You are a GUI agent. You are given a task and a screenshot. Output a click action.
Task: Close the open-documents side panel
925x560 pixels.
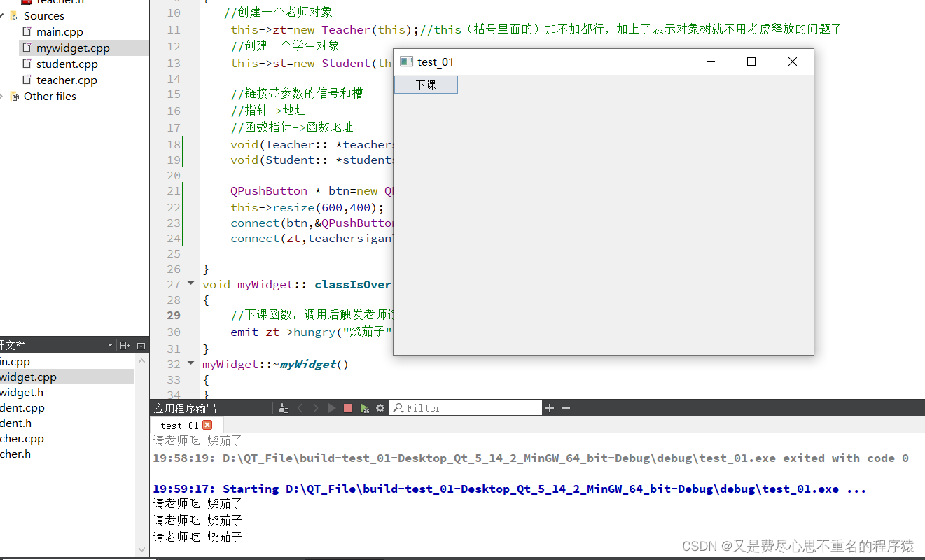(x=141, y=345)
